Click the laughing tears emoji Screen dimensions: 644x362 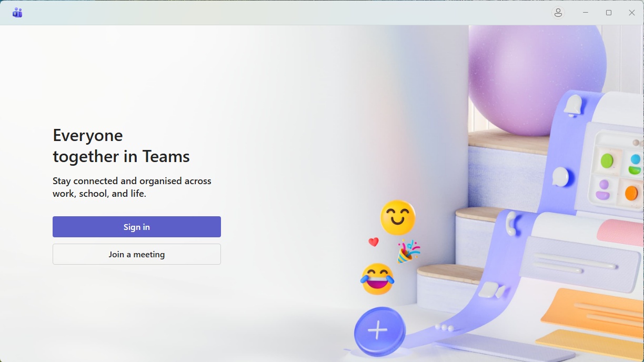tap(377, 279)
